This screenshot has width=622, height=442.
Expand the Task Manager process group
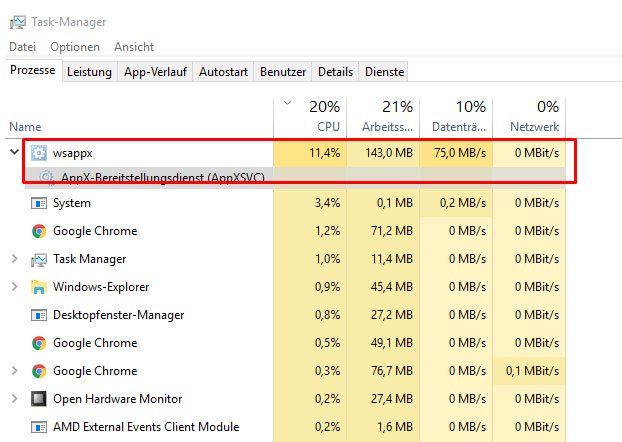click(x=15, y=259)
